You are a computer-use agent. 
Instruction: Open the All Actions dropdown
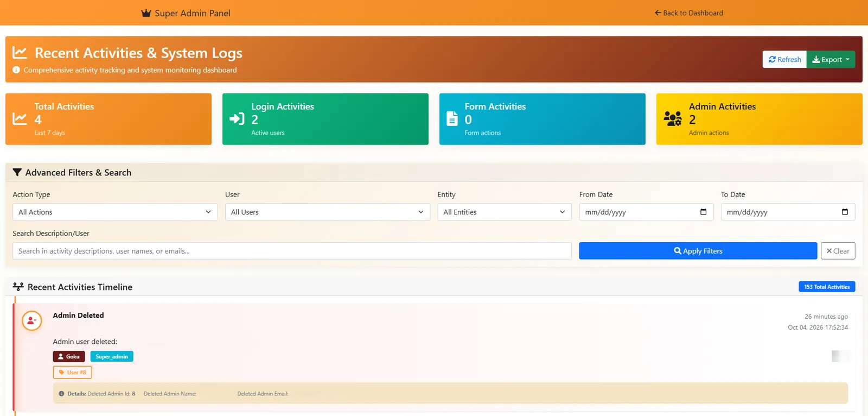[x=115, y=212]
